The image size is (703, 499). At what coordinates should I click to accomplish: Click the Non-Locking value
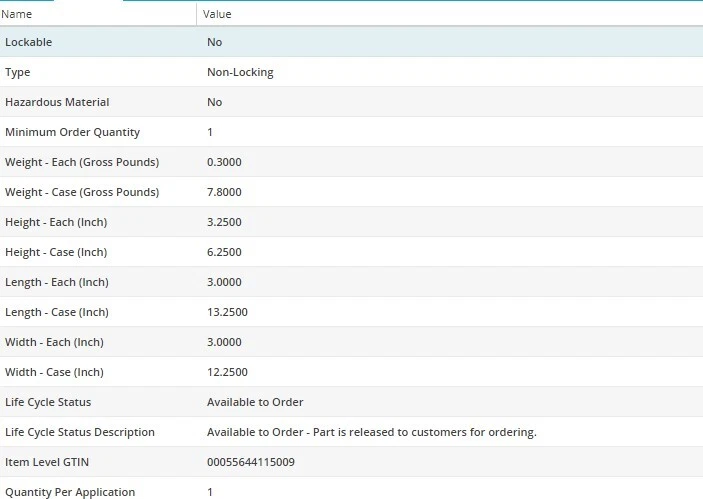pyautogui.click(x=240, y=72)
